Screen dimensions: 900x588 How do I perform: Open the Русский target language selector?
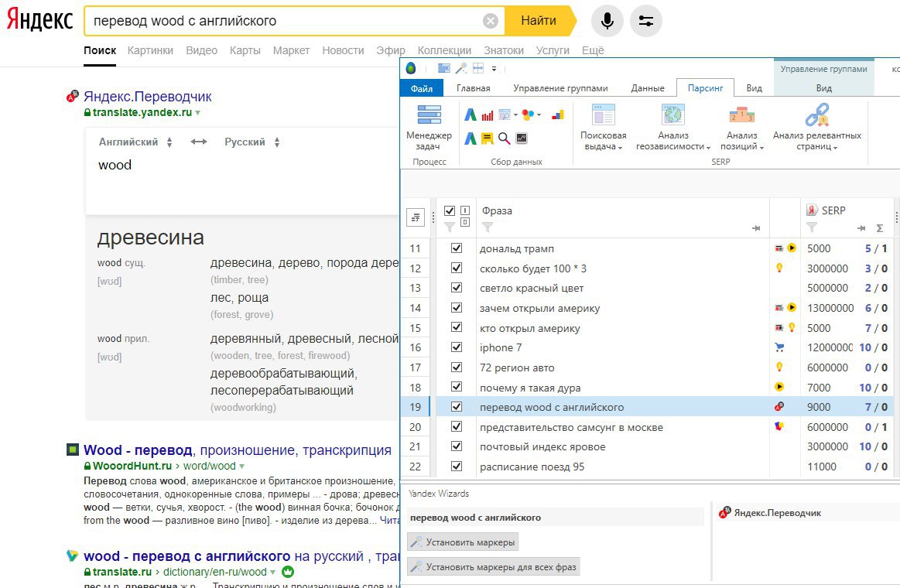click(x=252, y=142)
